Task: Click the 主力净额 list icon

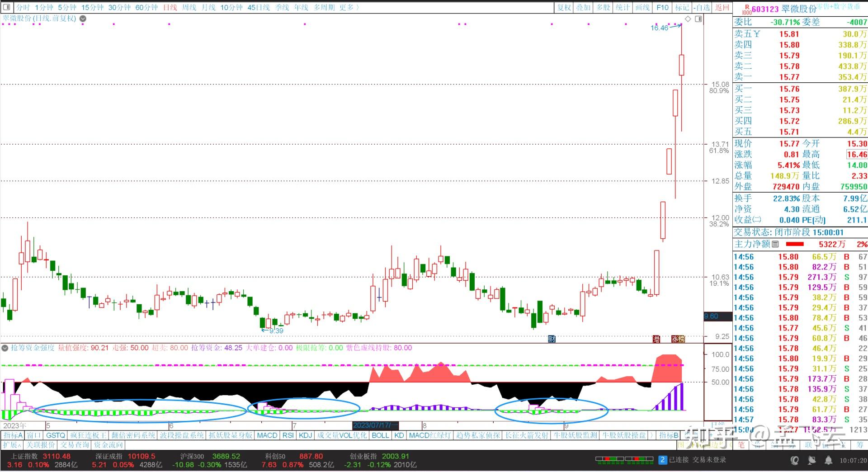Action: pos(775,244)
